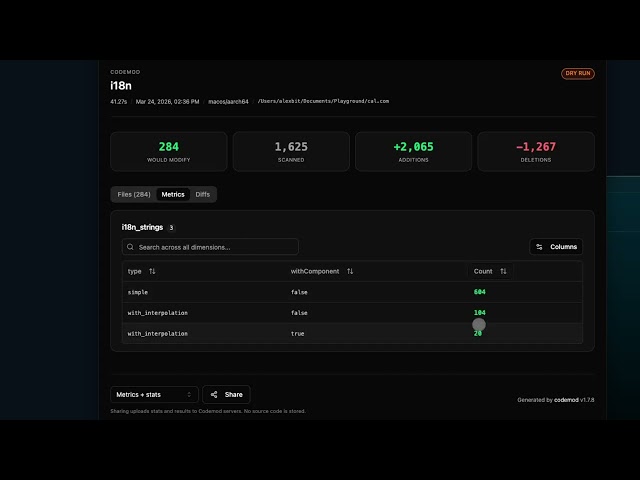The width and height of the screenshot is (640, 480).
Task: Click the DRY RUN badge
Action: coord(578,73)
